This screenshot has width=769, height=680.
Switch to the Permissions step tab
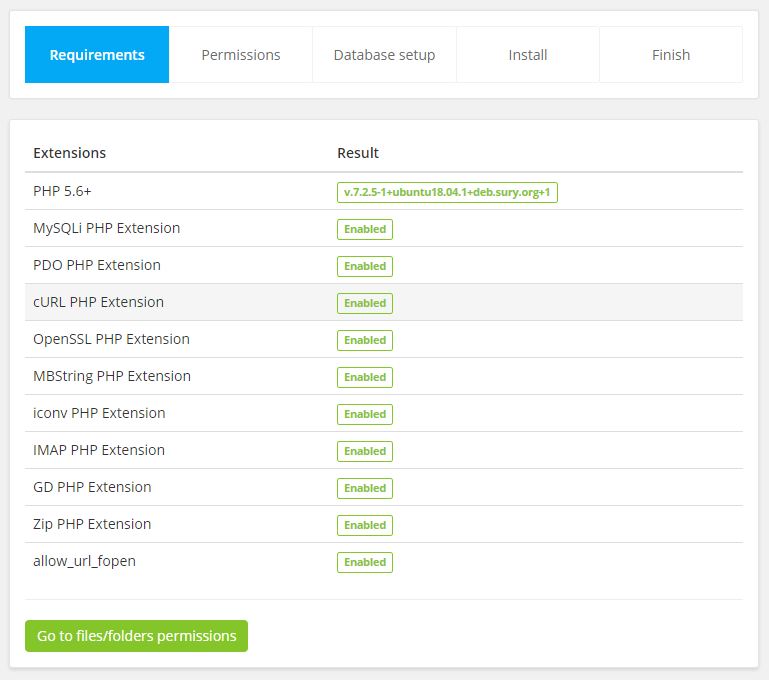coord(241,55)
